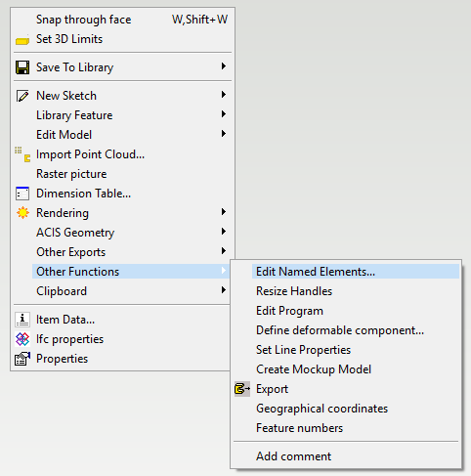
Task: Click the Properties icon at menu bottom
Action: pos(22,359)
